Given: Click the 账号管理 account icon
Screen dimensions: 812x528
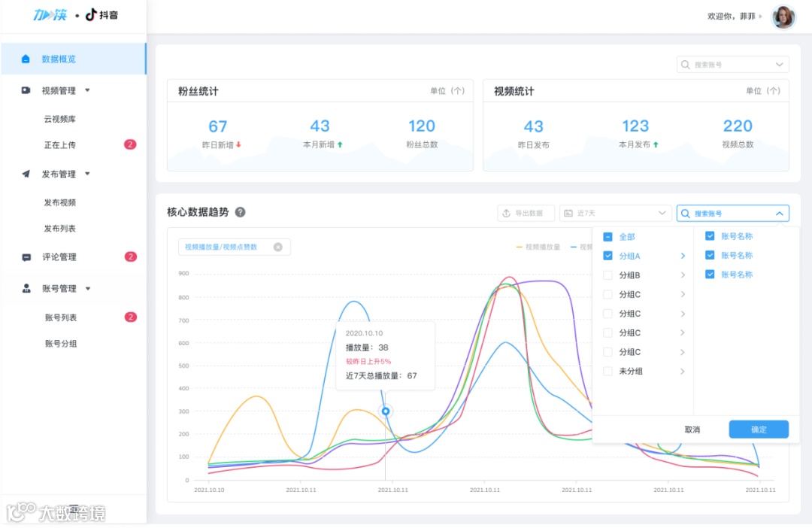Looking at the screenshot, I should pyautogui.click(x=26, y=288).
